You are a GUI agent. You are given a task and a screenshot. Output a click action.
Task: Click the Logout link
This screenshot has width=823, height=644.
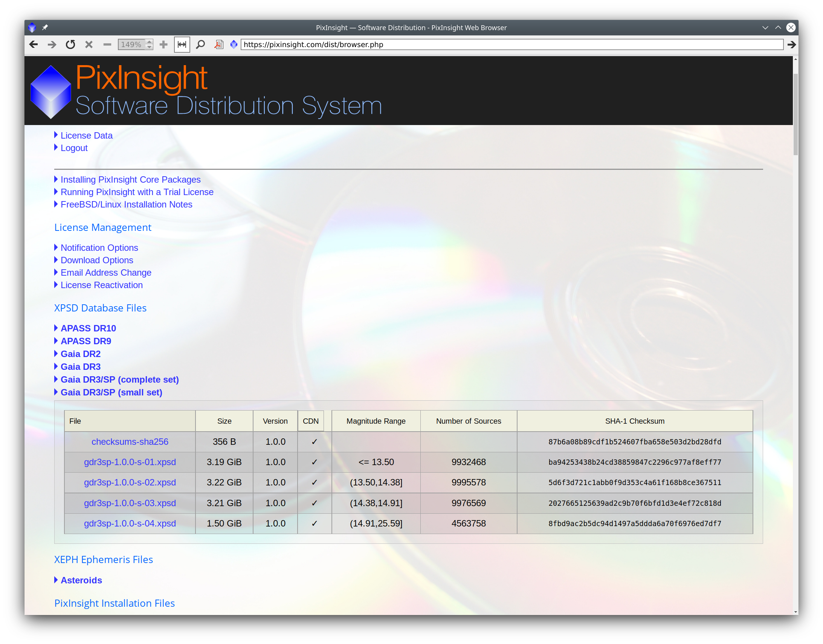pos(74,148)
